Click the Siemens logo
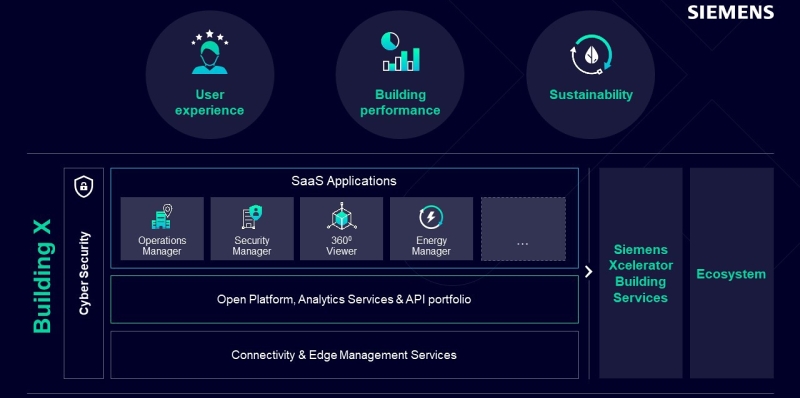800x398 pixels. pos(731,12)
